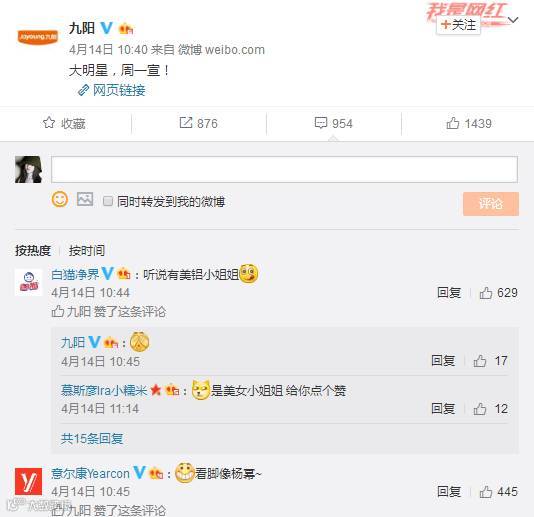This screenshot has width=534, height=517.
Task: Open 九阳 profile via Joyoung avatar
Action: (x=38, y=36)
